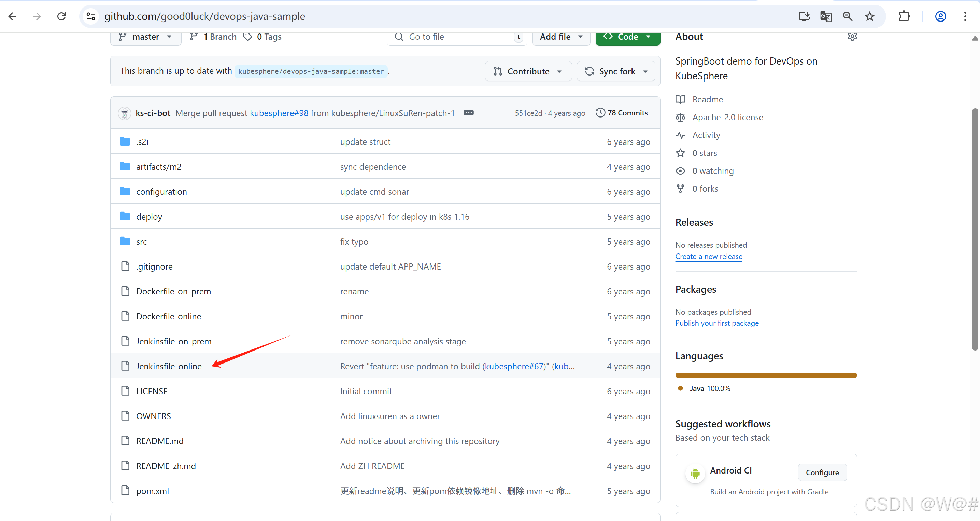980x521 pixels.
Task: Open the translate page icon
Action: [x=826, y=16]
